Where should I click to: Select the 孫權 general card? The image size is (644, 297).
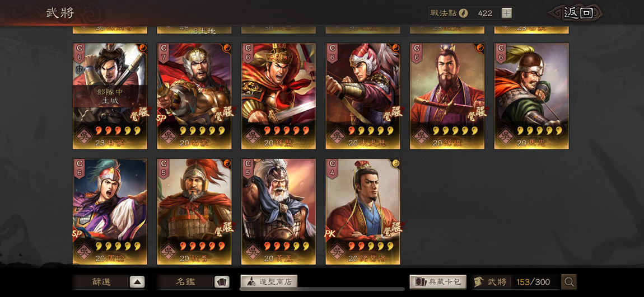pos(447,96)
